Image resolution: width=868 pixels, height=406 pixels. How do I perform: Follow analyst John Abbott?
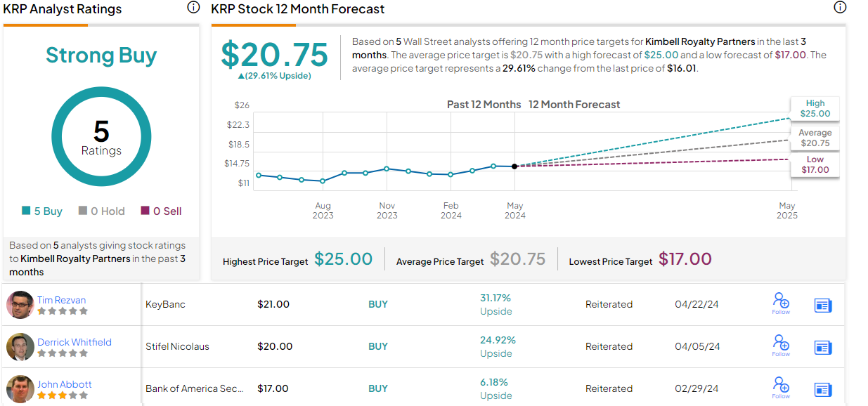(x=780, y=387)
